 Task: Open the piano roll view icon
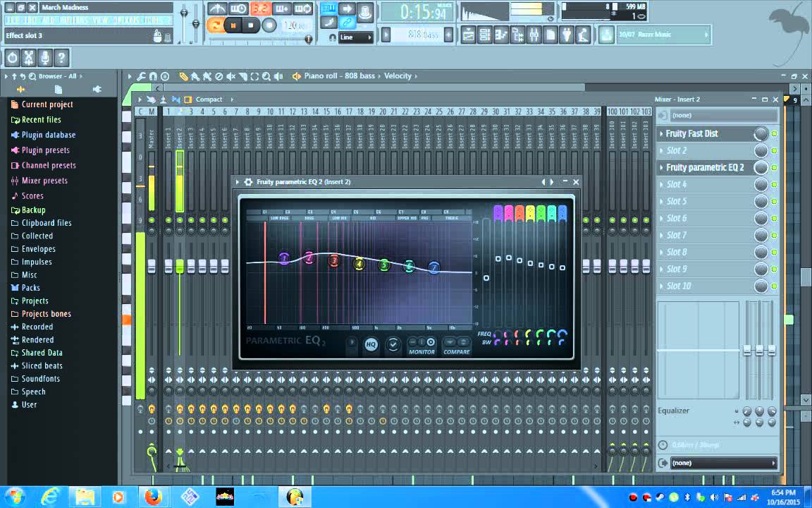point(500,35)
